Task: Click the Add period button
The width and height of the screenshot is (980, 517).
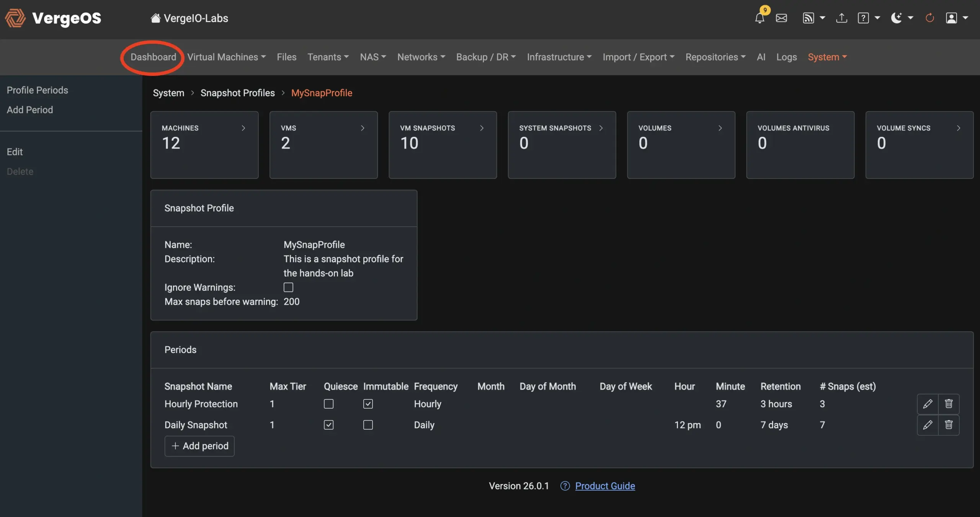Action: [199, 446]
